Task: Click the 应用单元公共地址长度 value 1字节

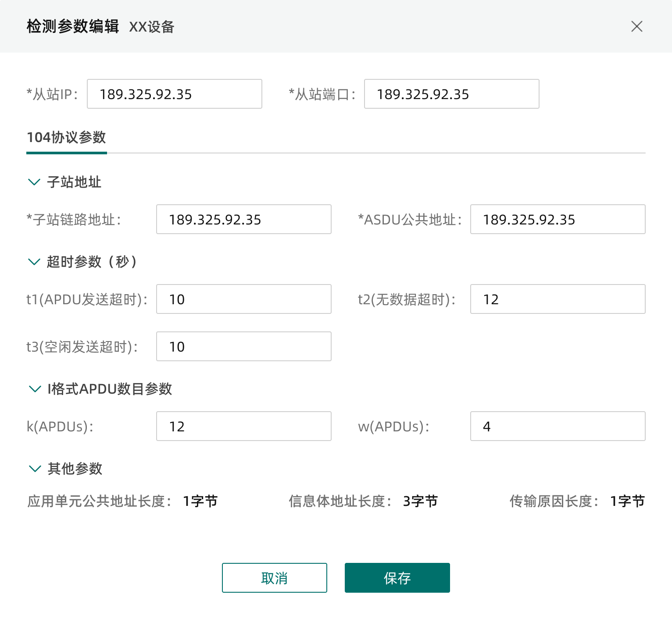Action: [200, 501]
